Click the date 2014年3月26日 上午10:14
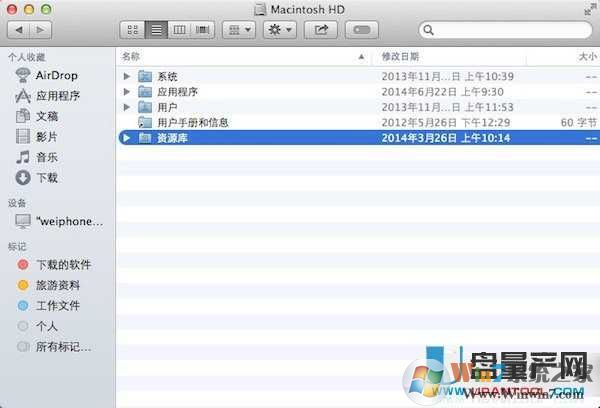Image resolution: width=600 pixels, height=408 pixels. [446, 138]
